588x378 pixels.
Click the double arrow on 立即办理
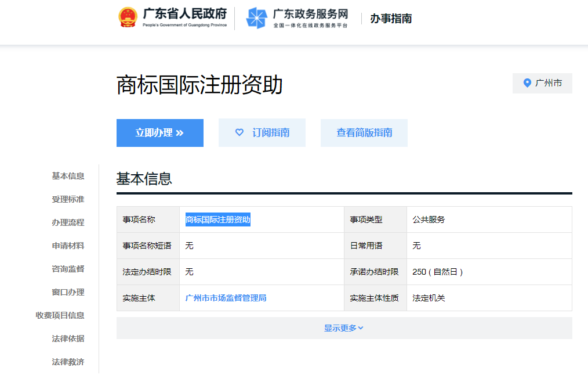click(180, 133)
